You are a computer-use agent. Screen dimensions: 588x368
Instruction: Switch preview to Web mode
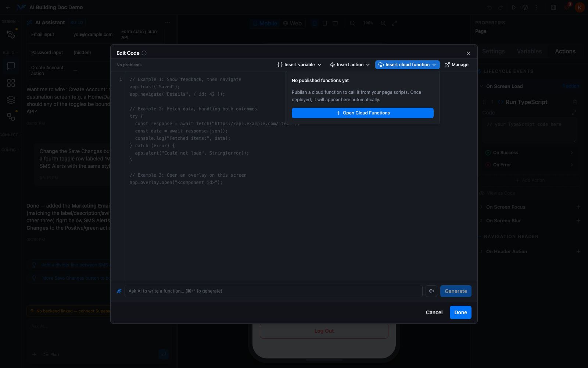point(293,23)
